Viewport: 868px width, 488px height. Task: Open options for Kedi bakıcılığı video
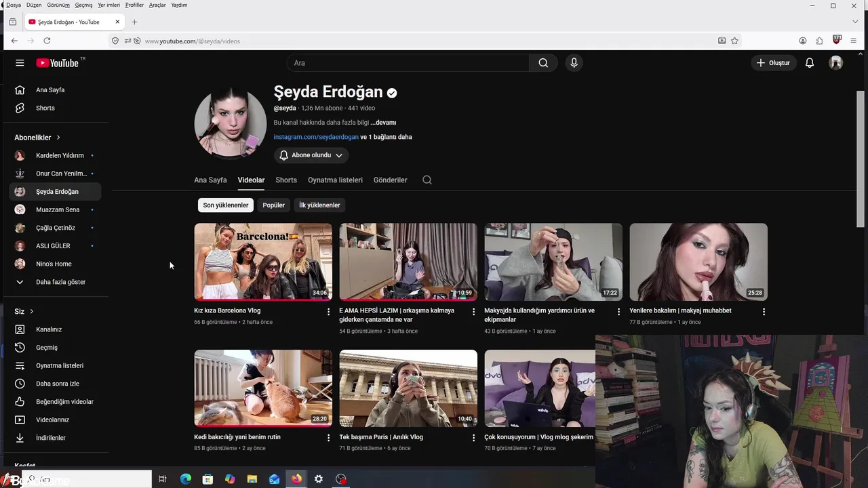[x=329, y=438]
